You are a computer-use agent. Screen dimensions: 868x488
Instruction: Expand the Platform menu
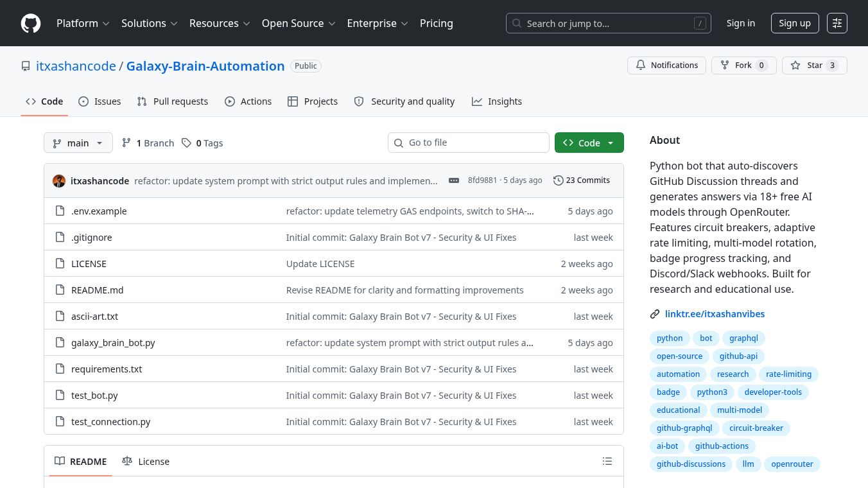point(83,23)
